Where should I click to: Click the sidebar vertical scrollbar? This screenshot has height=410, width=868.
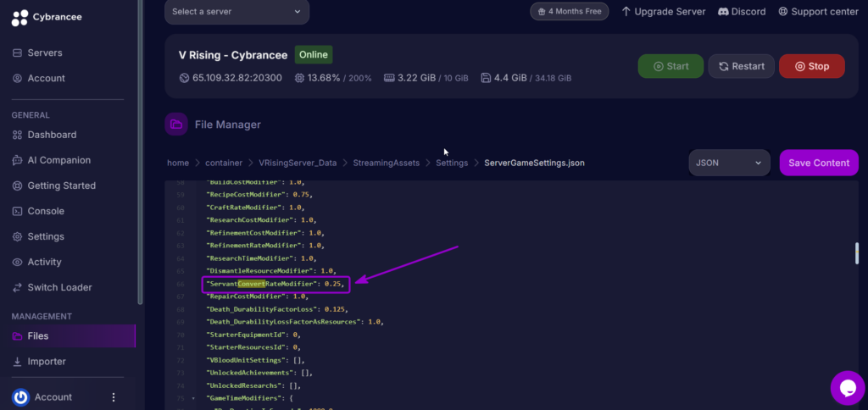pos(141,152)
